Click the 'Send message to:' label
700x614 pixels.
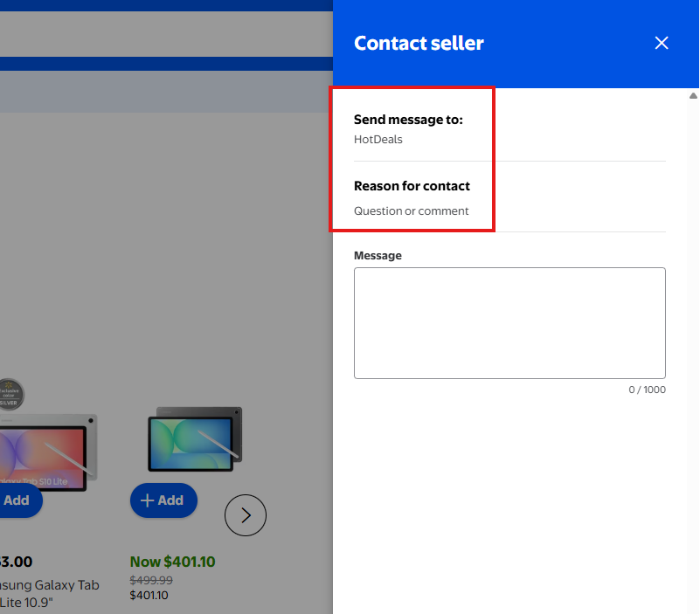[x=408, y=119]
